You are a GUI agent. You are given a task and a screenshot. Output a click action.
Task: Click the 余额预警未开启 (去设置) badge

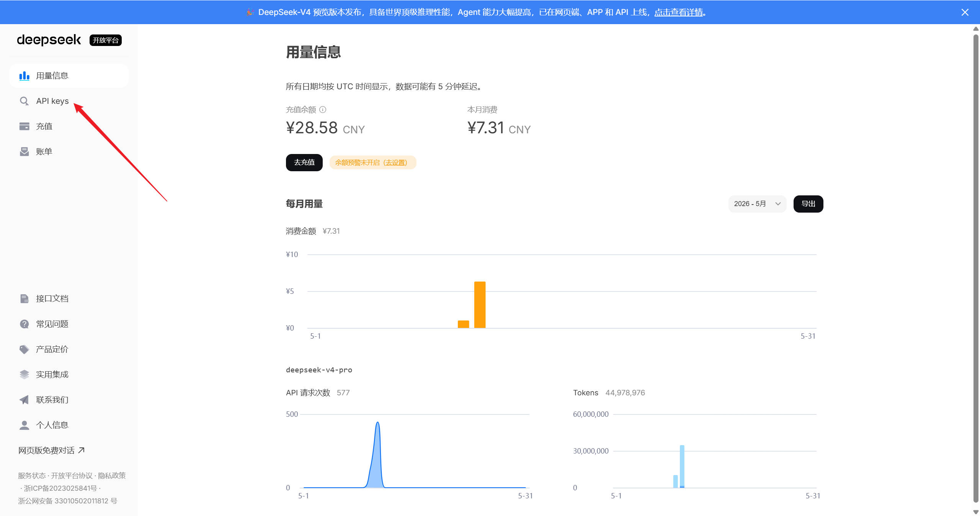pos(372,162)
